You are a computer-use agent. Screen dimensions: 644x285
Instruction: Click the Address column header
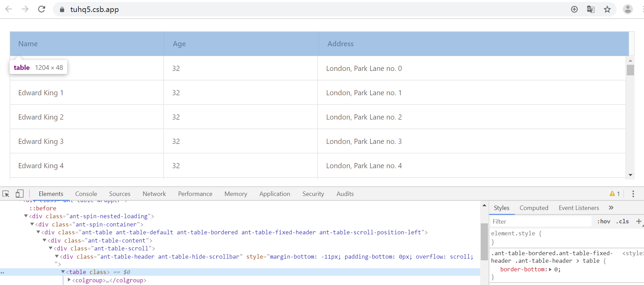(474, 44)
